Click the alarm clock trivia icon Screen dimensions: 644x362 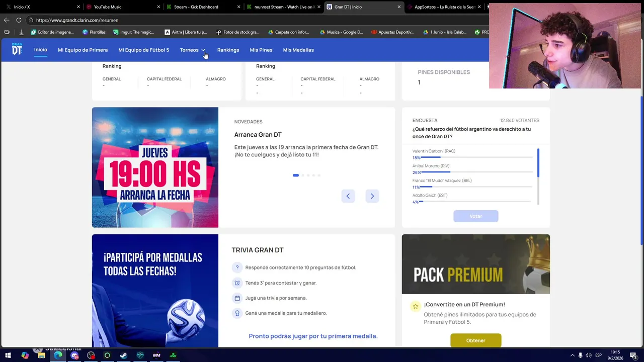point(237,283)
